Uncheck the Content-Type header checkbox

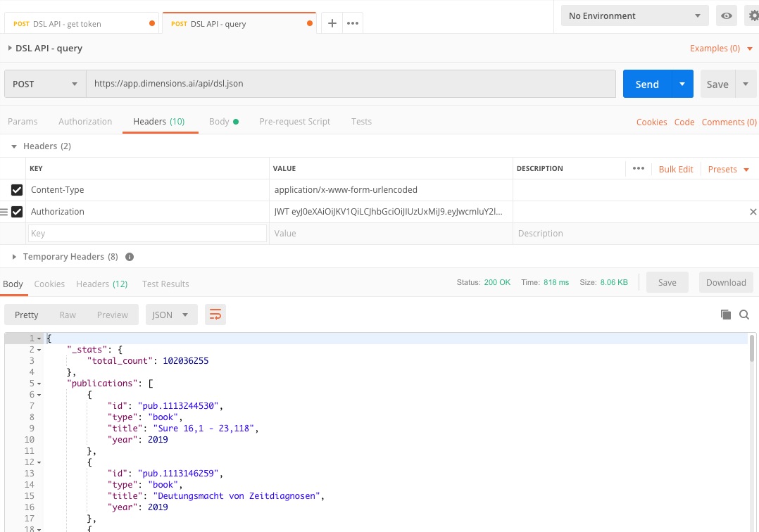[x=17, y=190]
